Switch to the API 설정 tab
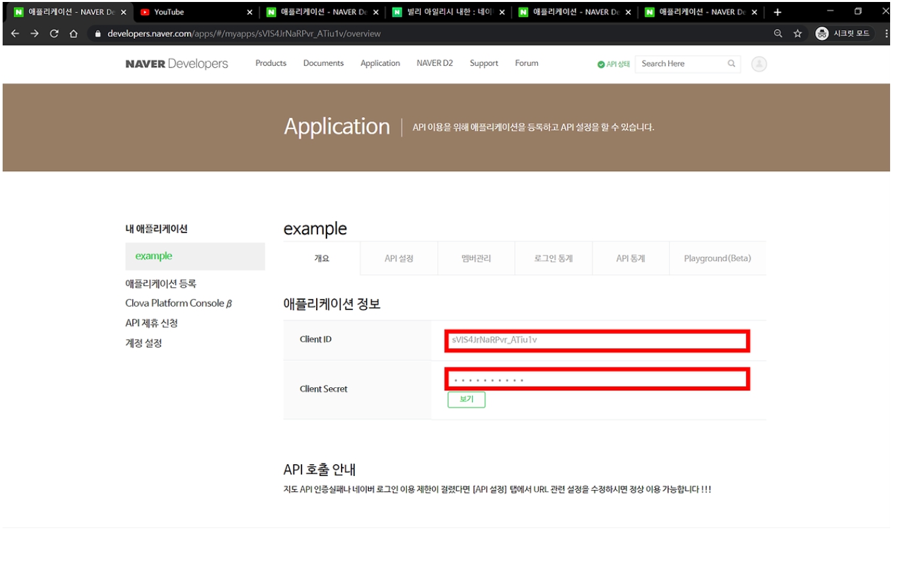Viewport: 900px width, 588px height. pyautogui.click(x=399, y=258)
